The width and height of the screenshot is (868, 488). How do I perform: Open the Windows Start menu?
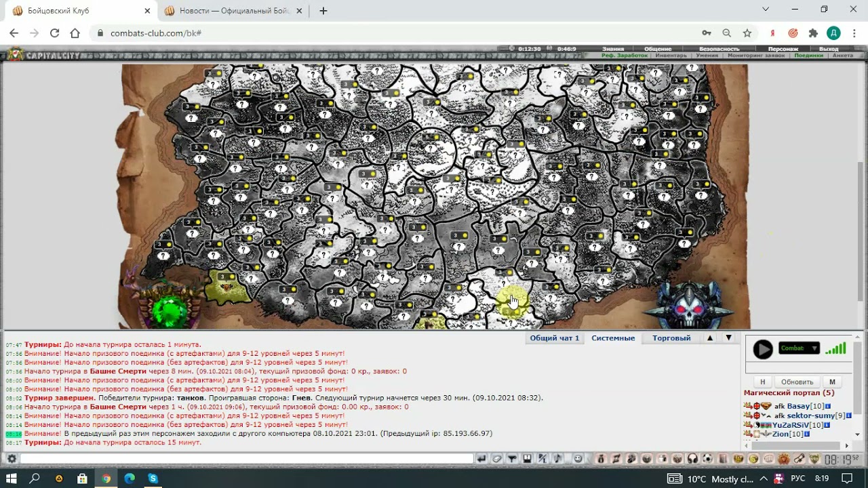(x=11, y=479)
